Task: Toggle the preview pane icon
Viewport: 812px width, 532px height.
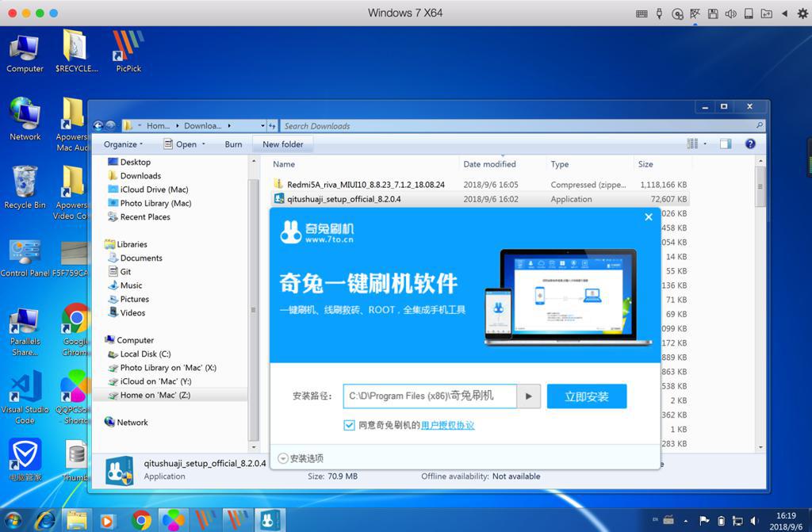Action: point(726,144)
